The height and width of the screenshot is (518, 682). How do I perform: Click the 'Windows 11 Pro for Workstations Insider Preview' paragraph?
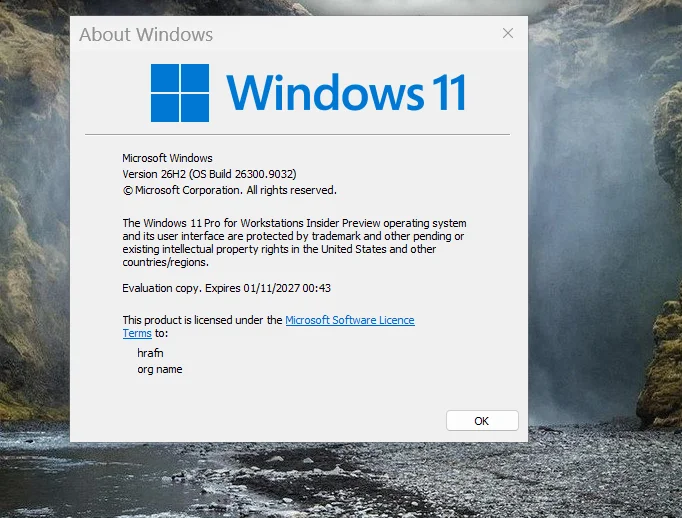[x=294, y=242]
